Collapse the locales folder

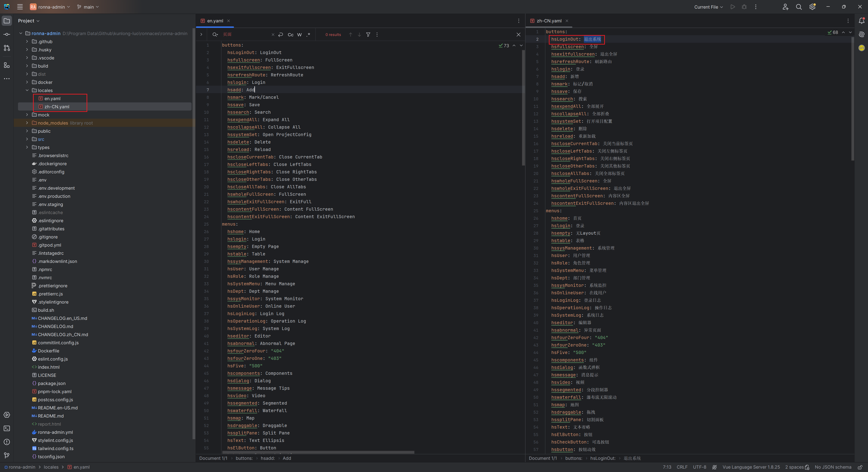27,90
